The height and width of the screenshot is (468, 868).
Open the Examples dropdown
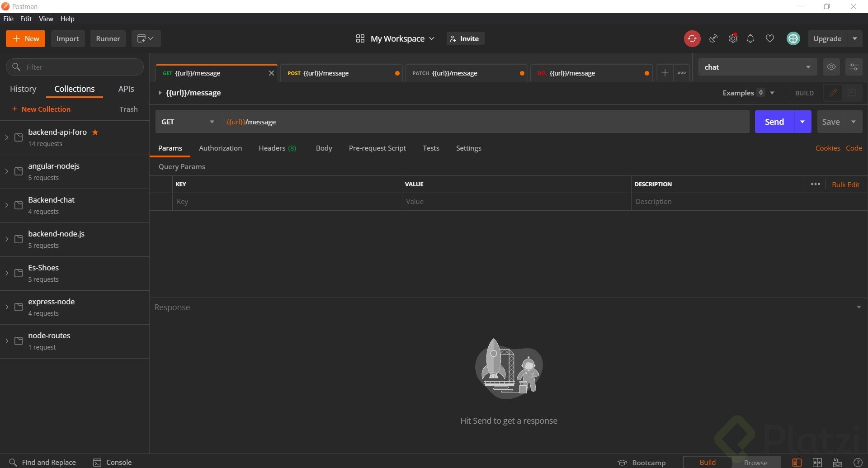748,93
